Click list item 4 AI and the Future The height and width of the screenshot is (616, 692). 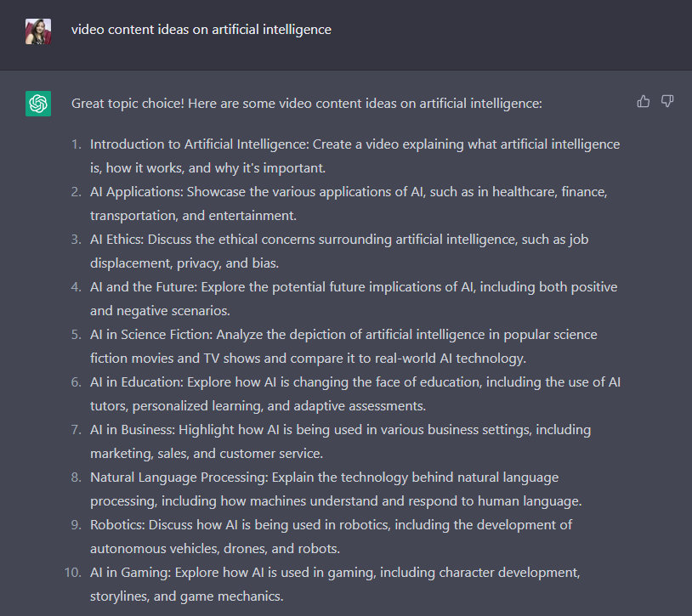click(354, 299)
